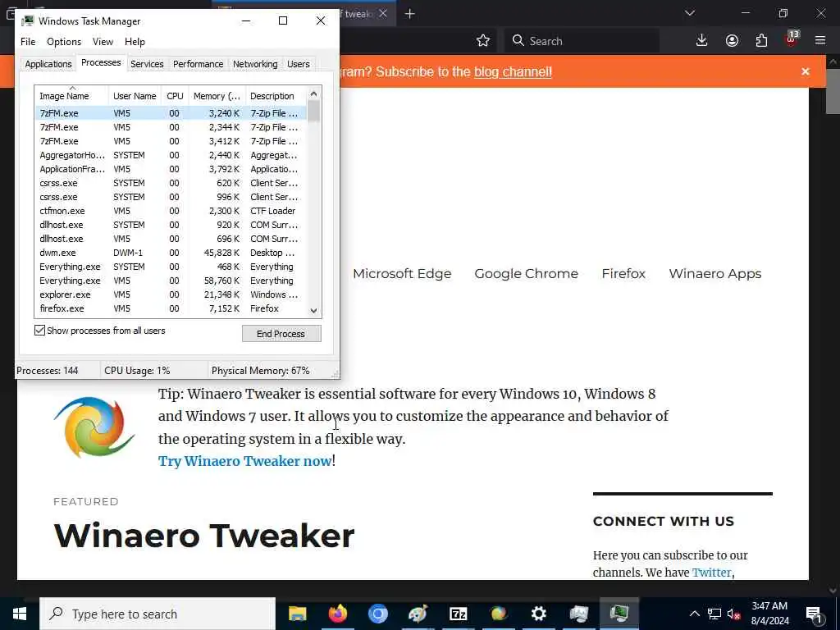This screenshot has width=840, height=630.
Task: Click the Firefox Search field
Action: (582, 41)
